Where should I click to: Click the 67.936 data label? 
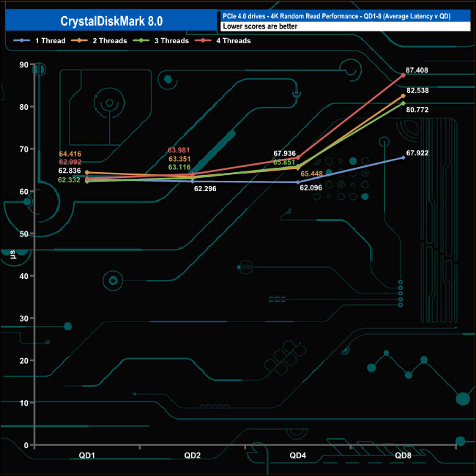coord(284,154)
